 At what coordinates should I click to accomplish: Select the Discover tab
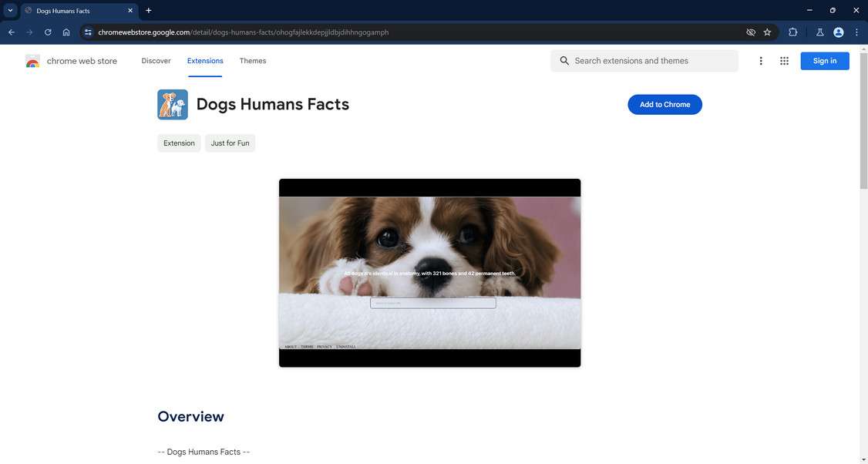click(156, 61)
